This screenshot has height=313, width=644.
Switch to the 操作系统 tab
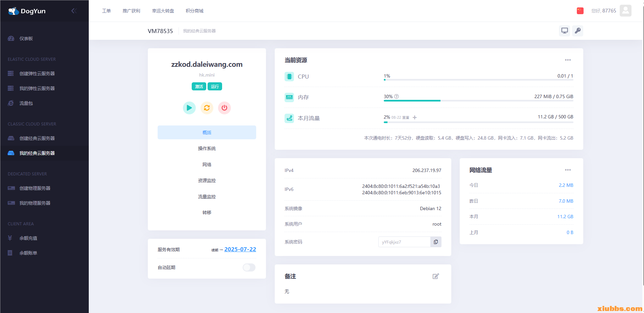pos(207,148)
